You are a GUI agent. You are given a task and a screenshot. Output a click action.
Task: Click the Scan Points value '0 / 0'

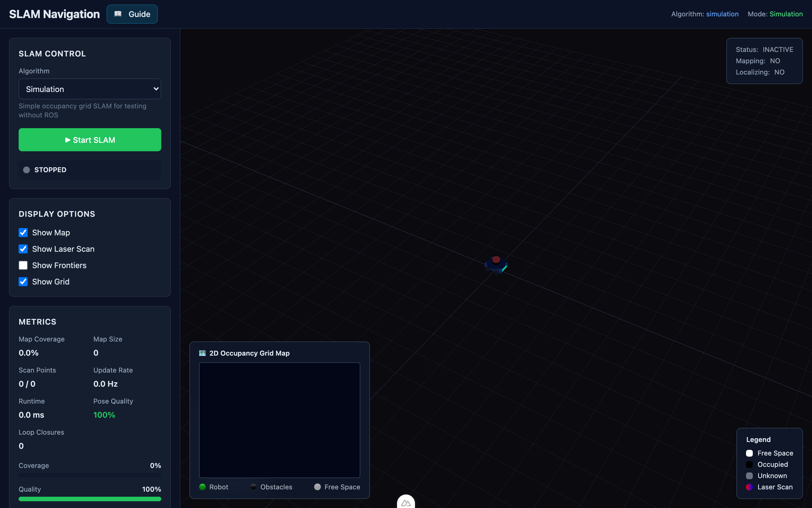tap(27, 384)
